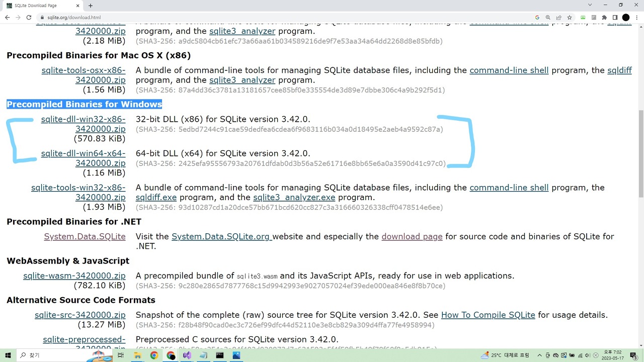Viewport: 644px width, 362px height.
Task: Click the lock icon beside sqlite.org address
Action: (42, 18)
